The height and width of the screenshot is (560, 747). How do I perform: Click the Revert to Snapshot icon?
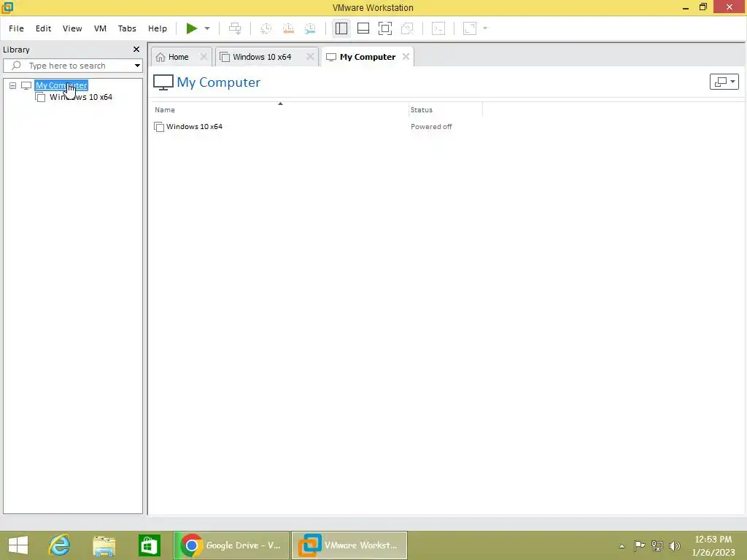coord(288,28)
